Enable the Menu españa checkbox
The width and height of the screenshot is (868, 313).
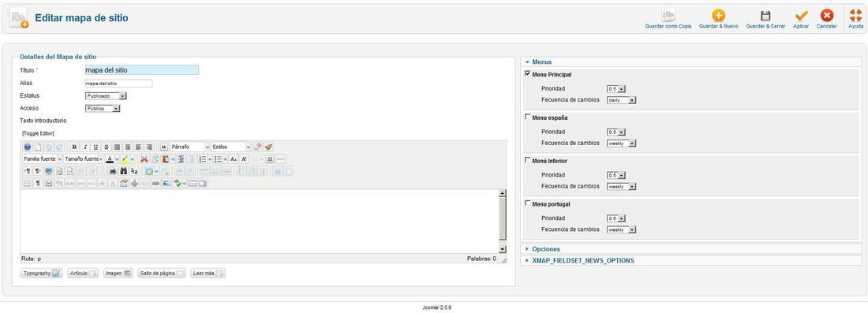click(x=528, y=117)
